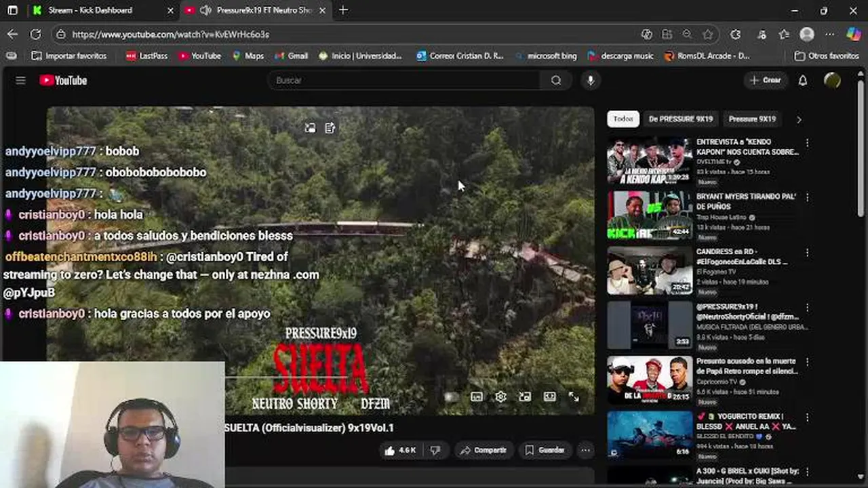Open the Inicio | Universidad bookmark
The height and width of the screenshot is (488, 868).
click(x=360, y=56)
